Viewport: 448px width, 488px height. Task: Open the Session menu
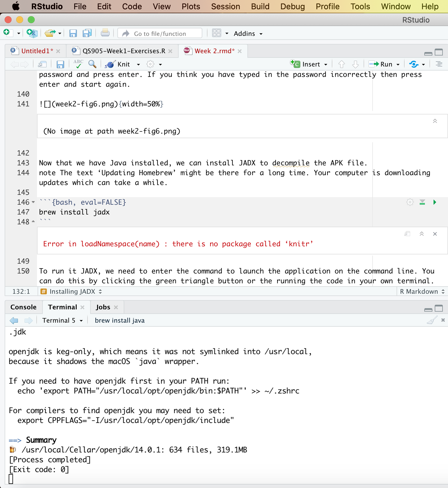click(x=225, y=6)
